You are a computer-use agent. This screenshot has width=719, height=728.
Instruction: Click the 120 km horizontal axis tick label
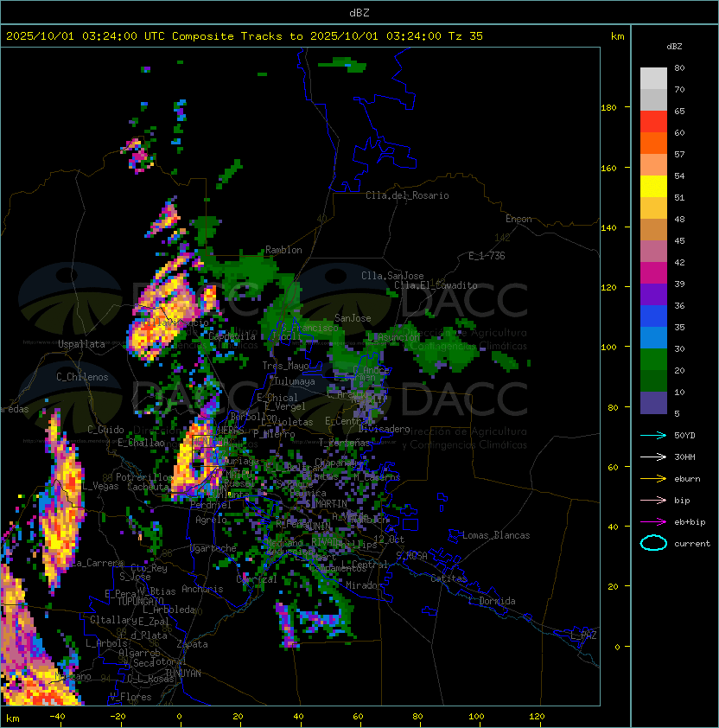[x=537, y=717]
